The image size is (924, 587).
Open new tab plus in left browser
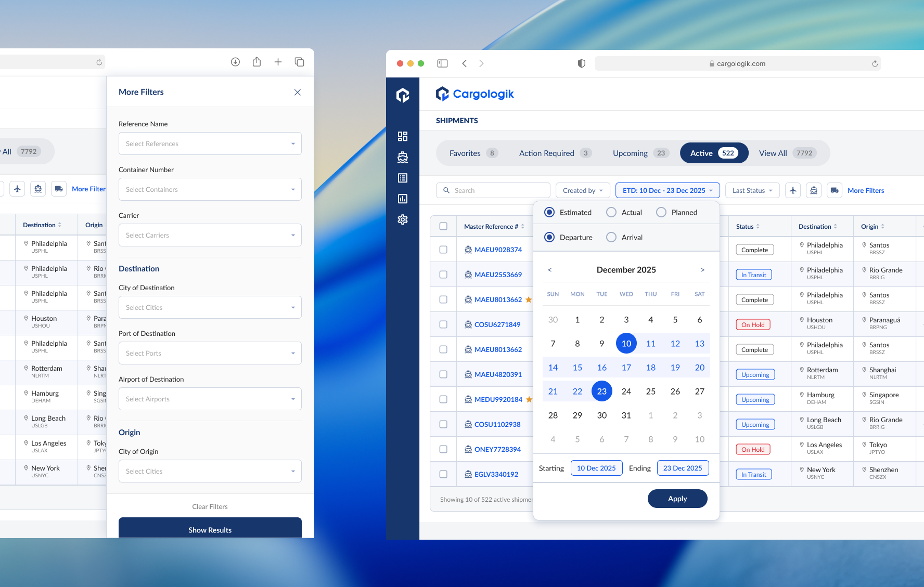tap(278, 62)
